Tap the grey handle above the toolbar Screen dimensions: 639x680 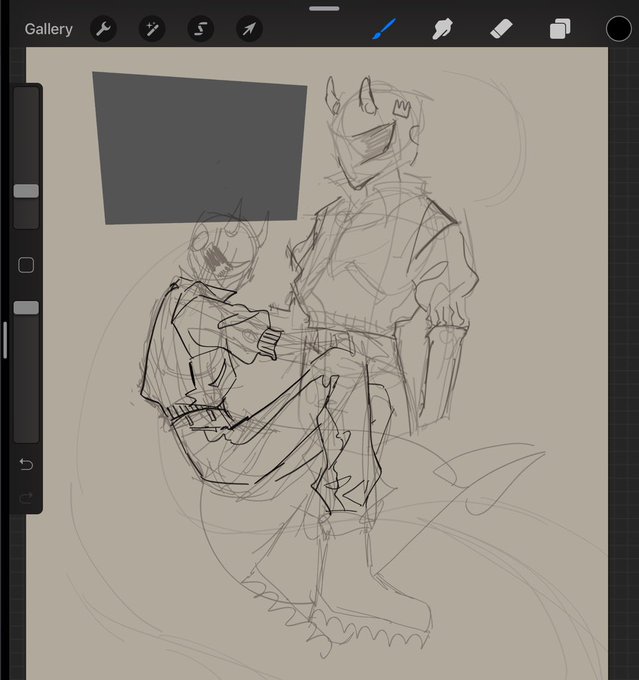(x=324, y=8)
